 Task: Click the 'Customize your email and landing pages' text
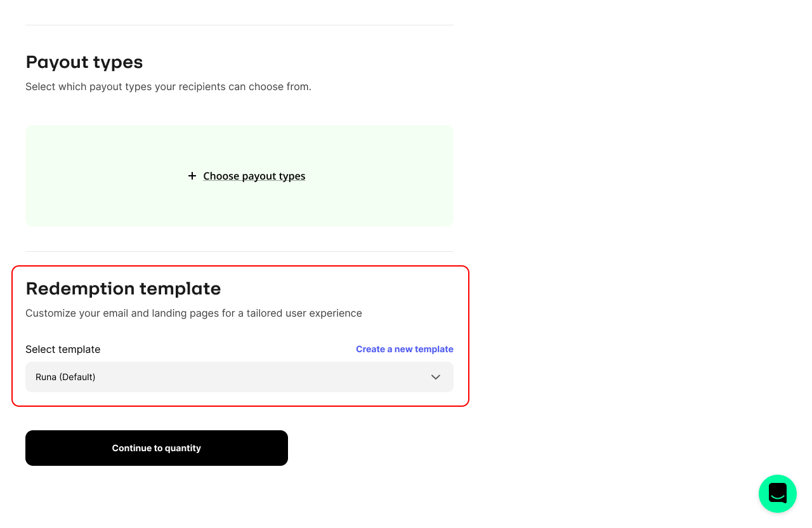tap(193, 313)
